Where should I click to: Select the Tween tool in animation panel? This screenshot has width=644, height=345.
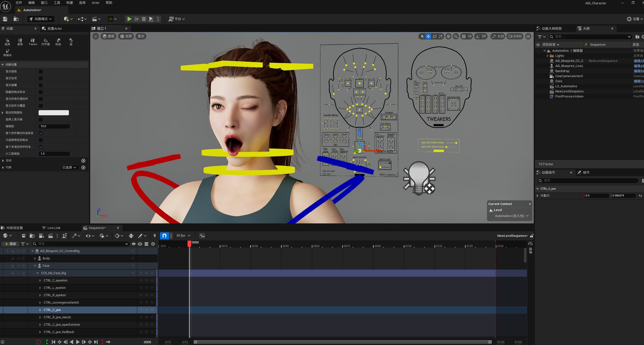[x=33, y=42]
